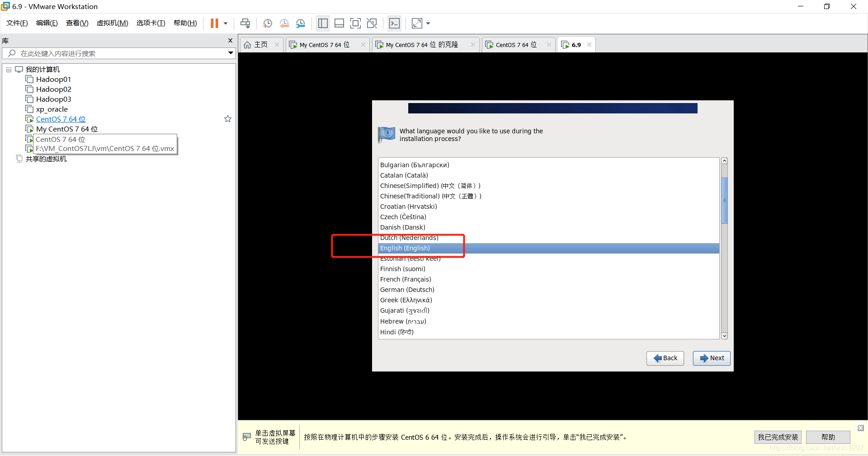Open the 文件(F) menu

pyautogui.click(x=17, y=23)
